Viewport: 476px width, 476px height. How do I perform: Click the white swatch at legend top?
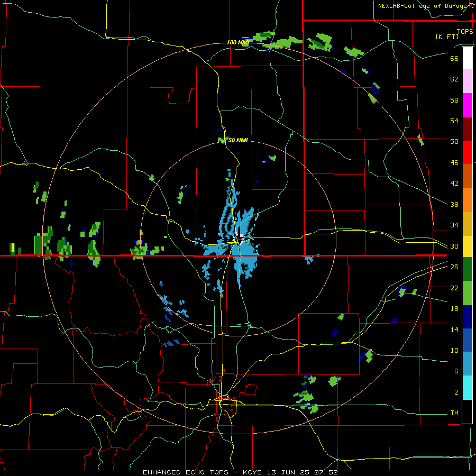467,58
